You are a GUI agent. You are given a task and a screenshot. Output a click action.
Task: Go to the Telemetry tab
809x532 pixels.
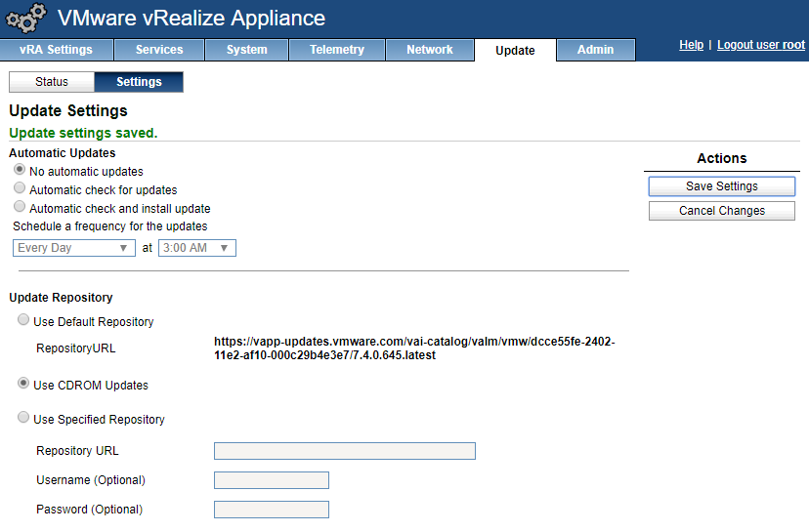pyautogui.click(x=337, y=50)
